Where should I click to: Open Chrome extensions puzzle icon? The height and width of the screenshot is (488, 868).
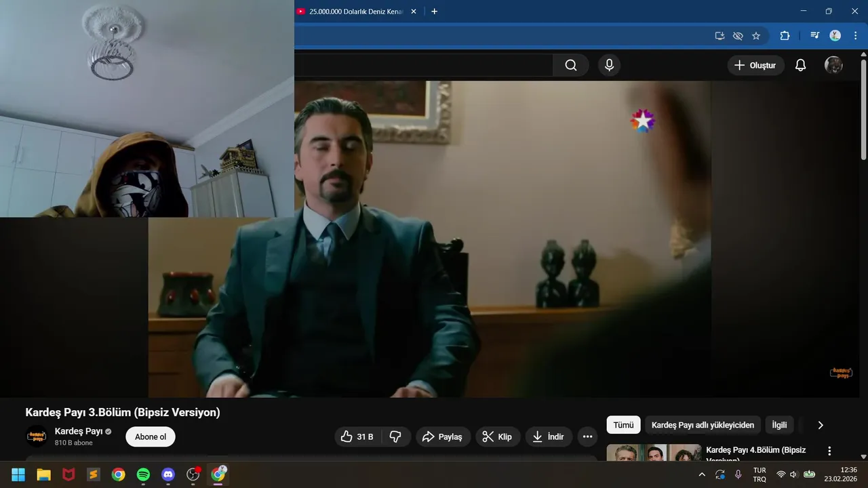click(785, 36)
